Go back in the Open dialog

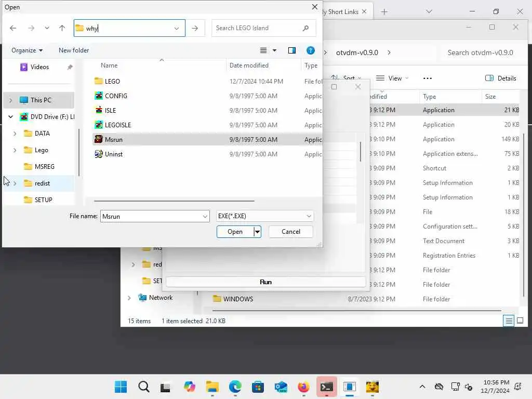(x=13, y=28)
